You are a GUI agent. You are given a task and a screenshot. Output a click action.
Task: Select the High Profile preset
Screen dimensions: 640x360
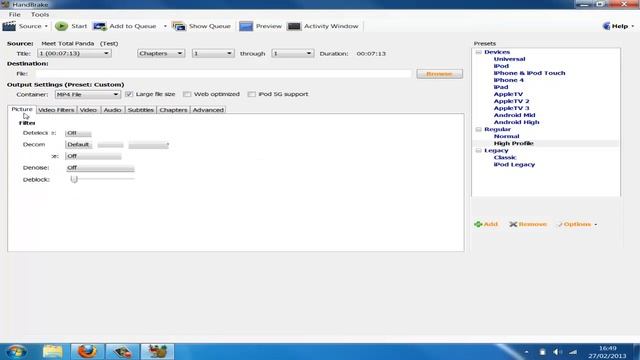point(513,143)
